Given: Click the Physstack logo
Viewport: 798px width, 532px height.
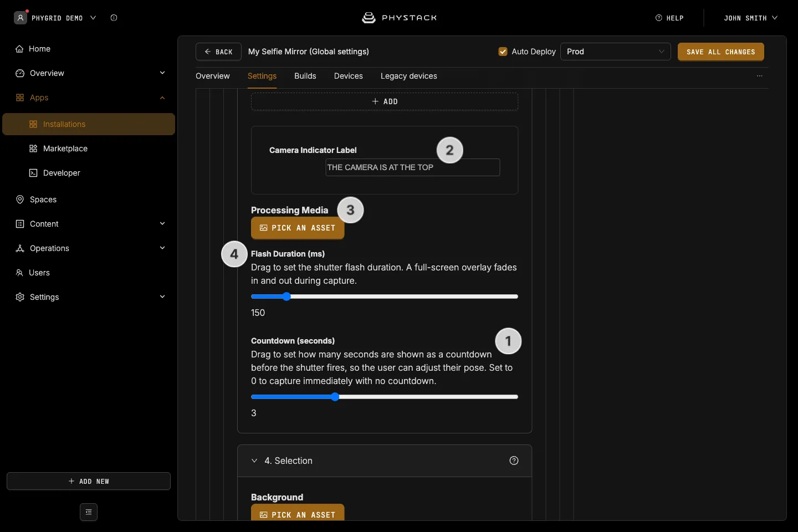Looking at the screenshot, I should [x=399, y=18].
